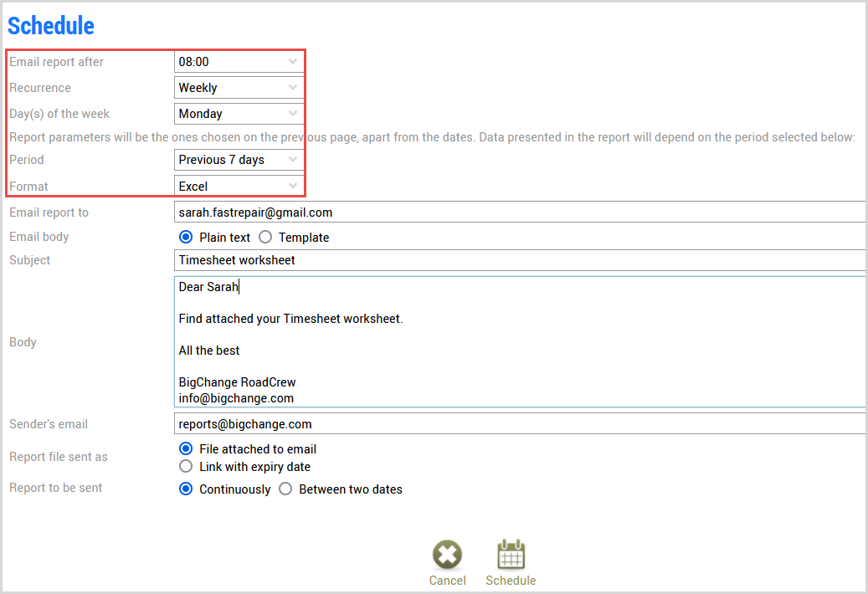Choose File attached to email option
This screenshot has width=868, height=594.
tap(186, 449)
